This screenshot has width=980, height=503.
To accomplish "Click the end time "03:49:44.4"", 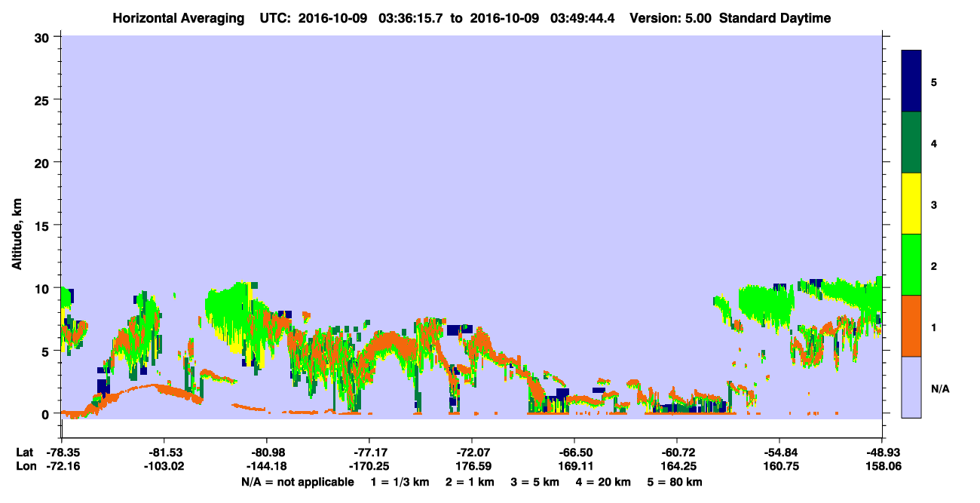I will [583, 18].
